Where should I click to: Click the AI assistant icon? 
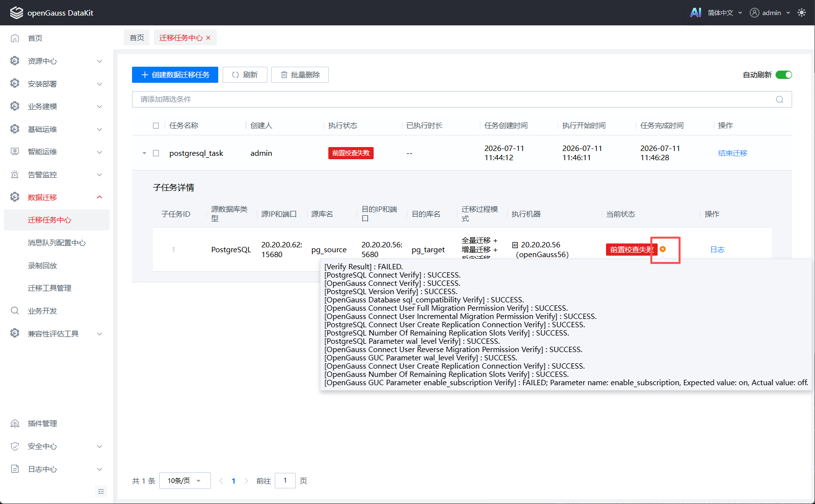pyautogui.click(x=696, y=13)
